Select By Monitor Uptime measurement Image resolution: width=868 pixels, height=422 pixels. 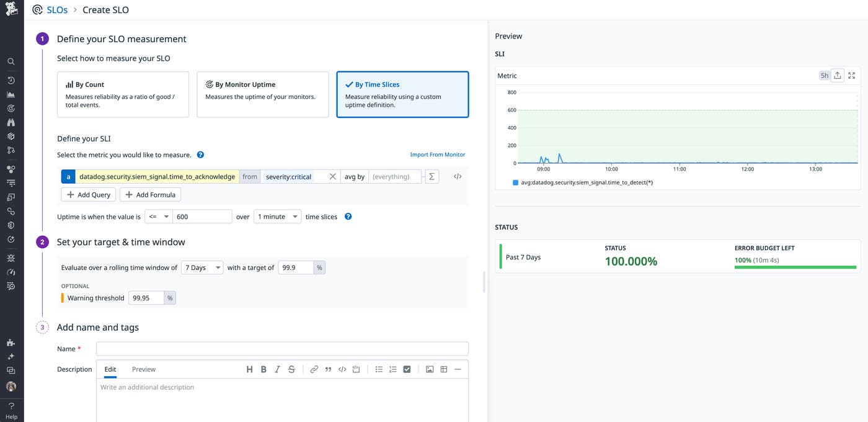(x=262, y=94)
